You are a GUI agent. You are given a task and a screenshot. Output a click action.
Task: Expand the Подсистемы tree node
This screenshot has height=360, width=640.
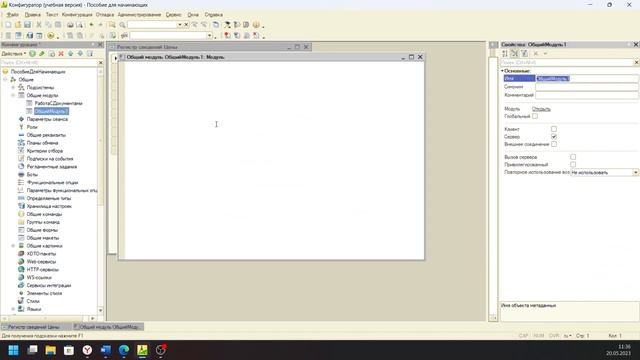coord(13,87)
